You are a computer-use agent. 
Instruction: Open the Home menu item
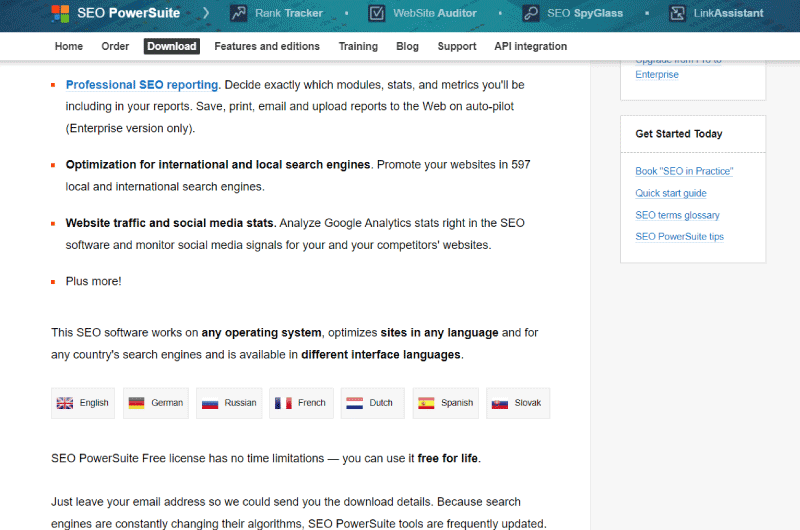69,46
